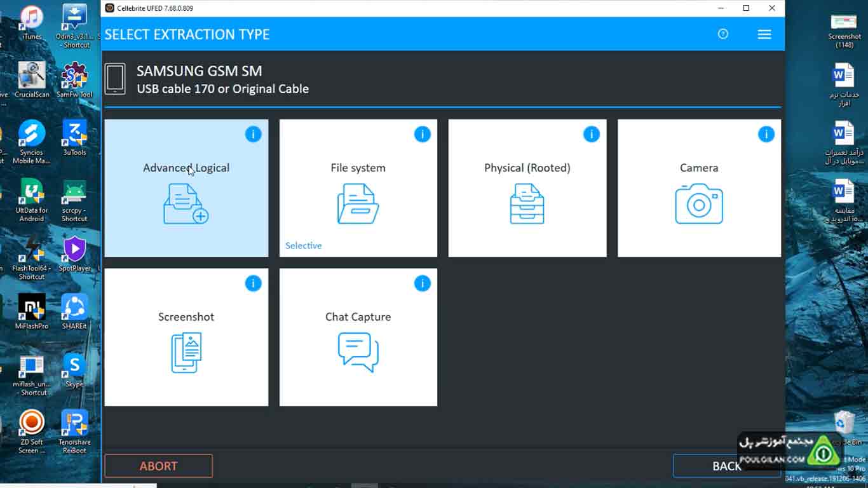Launch scrcpy shortcut on desktop

[x=74, y=200]
